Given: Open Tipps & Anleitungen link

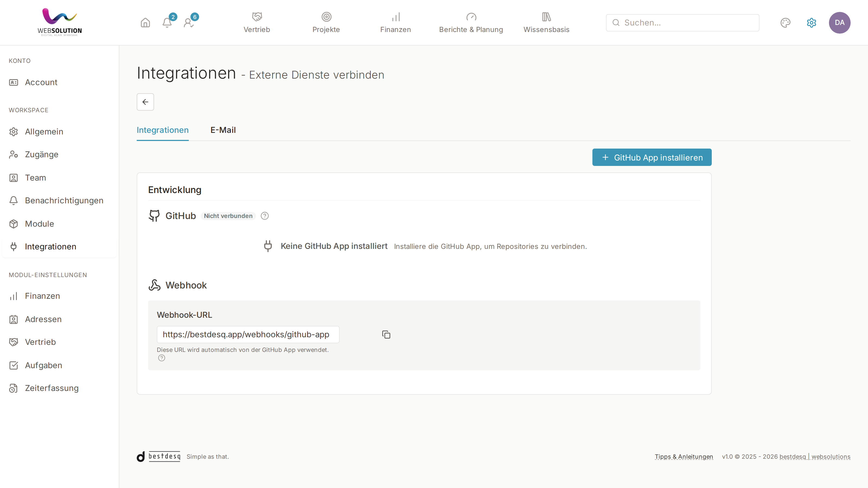Looking at the screenshot, I should [684, 456].
